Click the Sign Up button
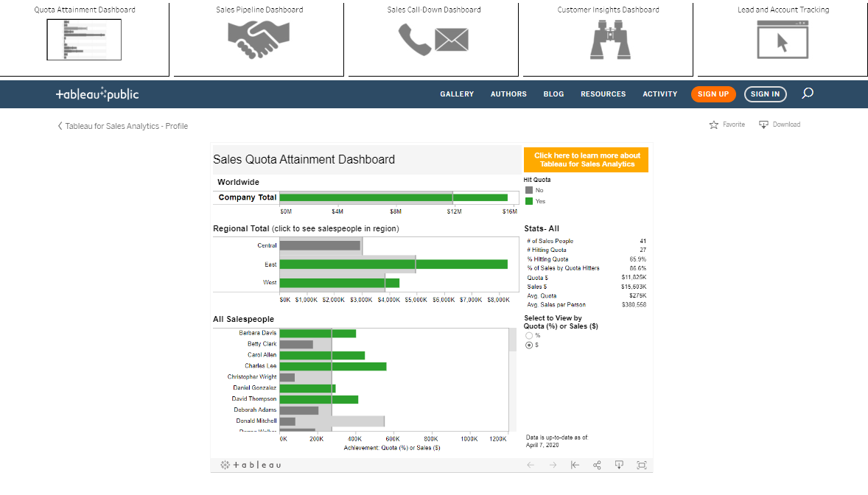The width and height of the screenshot is (868, 495). coord(713,94)
